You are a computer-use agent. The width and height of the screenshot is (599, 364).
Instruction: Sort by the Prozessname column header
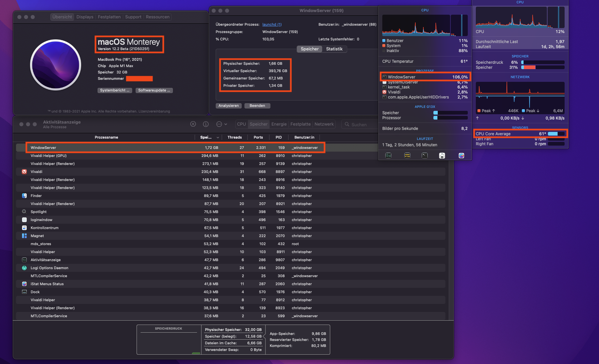click(106, 137)
